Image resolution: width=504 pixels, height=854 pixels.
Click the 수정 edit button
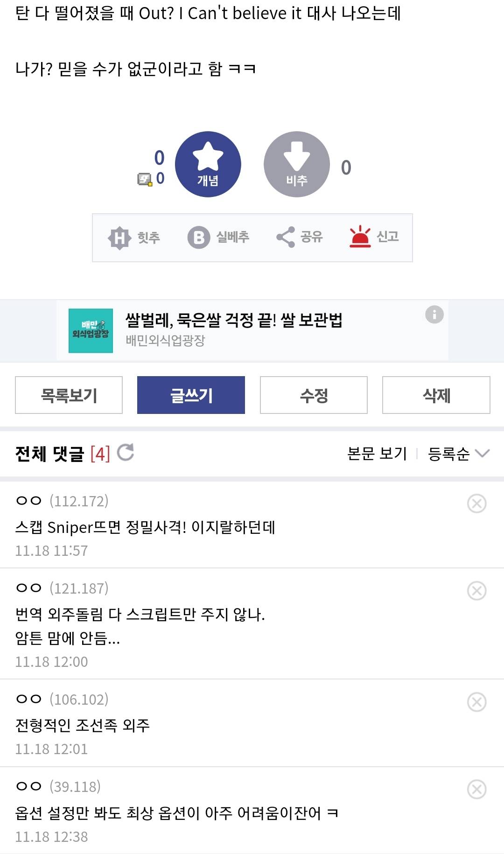[314, 395]
